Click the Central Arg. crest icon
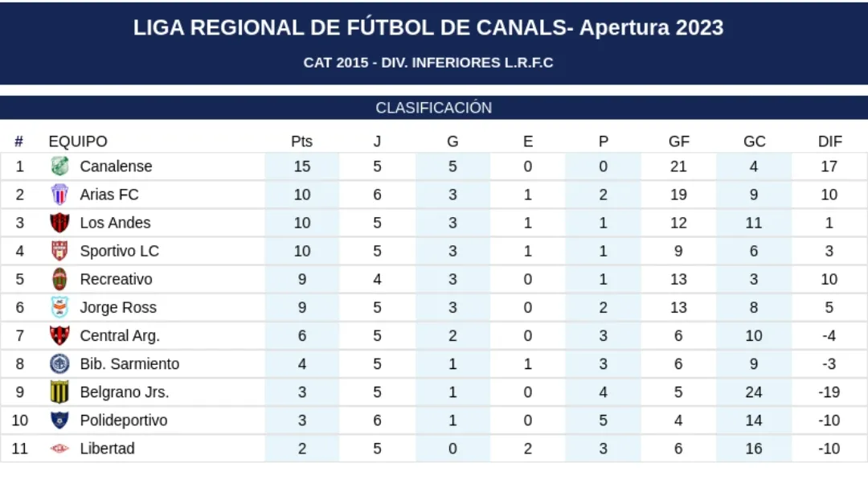The image size is (868, 480). tap(59, 335)
